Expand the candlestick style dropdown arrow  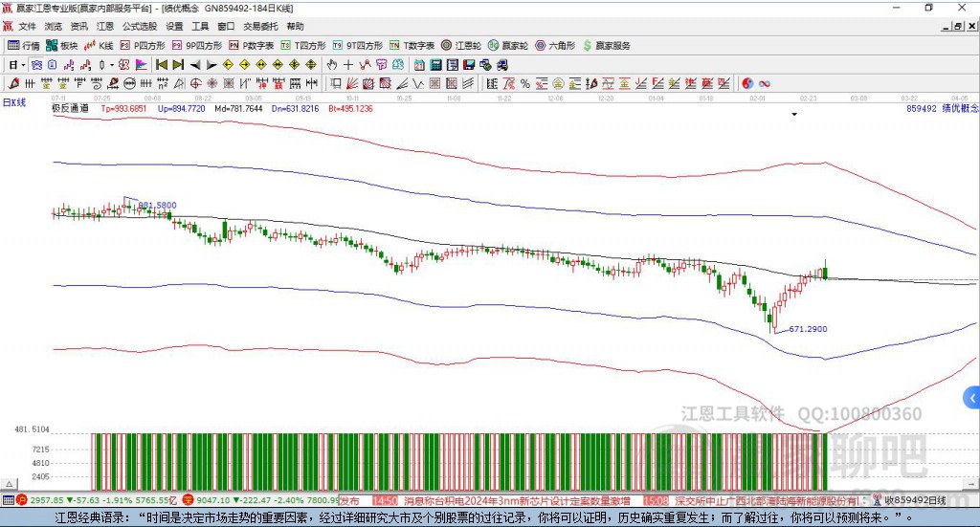click(x=111, y=65)
